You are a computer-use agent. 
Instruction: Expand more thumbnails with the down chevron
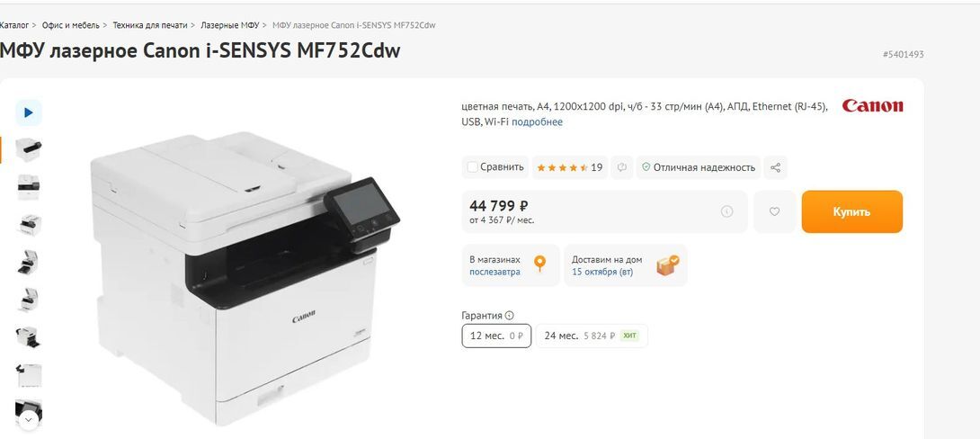point(29,419)
